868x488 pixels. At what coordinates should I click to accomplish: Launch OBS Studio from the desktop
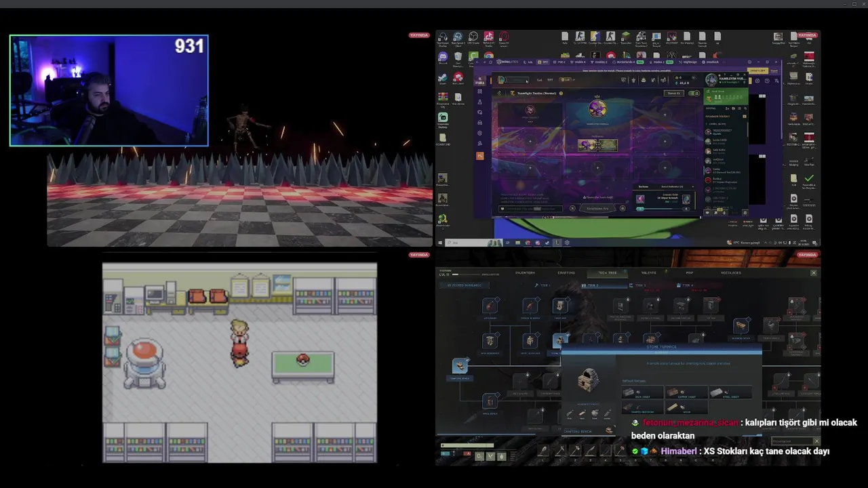click(473, 37)
